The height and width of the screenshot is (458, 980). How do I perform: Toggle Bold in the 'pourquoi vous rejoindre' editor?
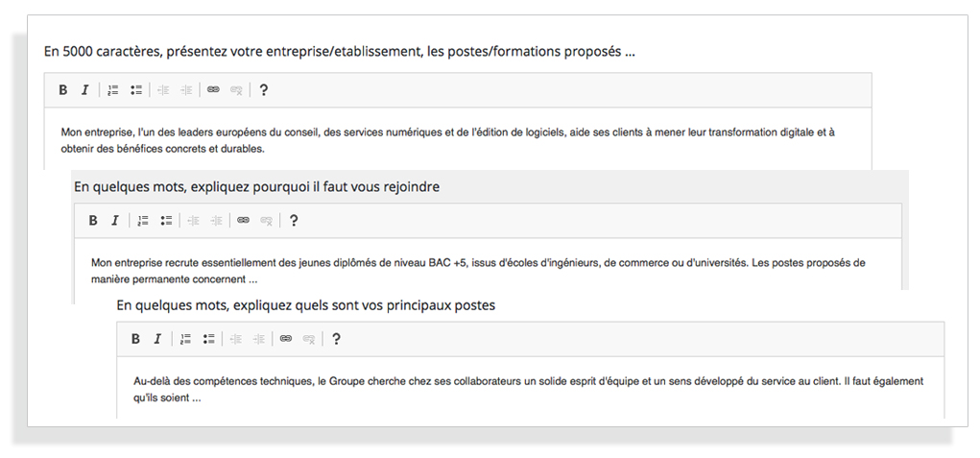click(92, 221)
